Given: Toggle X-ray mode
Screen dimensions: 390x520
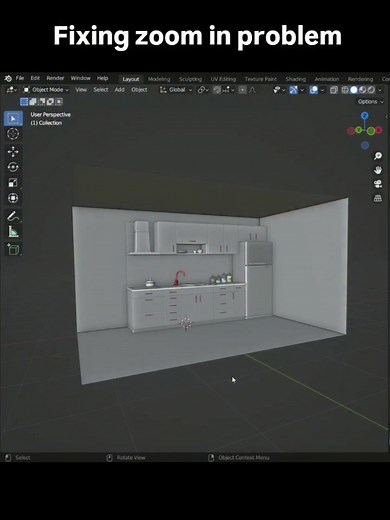Looking at the screenshot, I should point(334,90).
